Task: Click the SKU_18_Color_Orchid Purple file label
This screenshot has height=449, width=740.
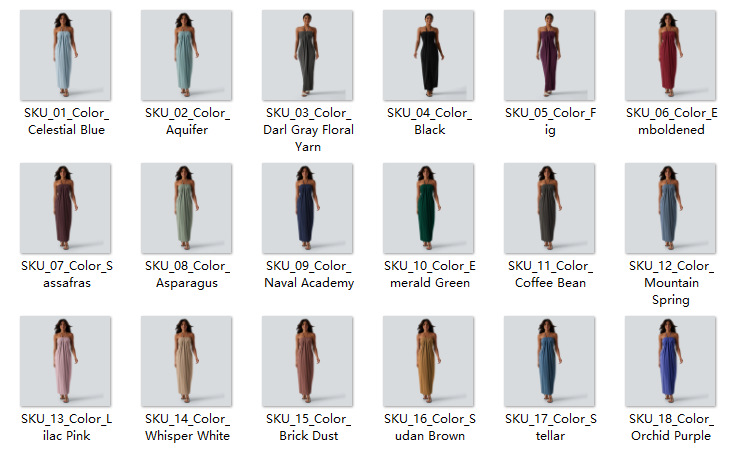Action: click(x=671, y=427)
